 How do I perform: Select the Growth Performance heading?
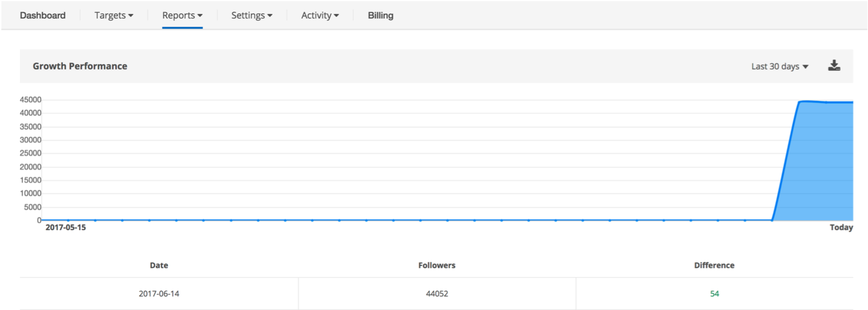coord(80,66)
